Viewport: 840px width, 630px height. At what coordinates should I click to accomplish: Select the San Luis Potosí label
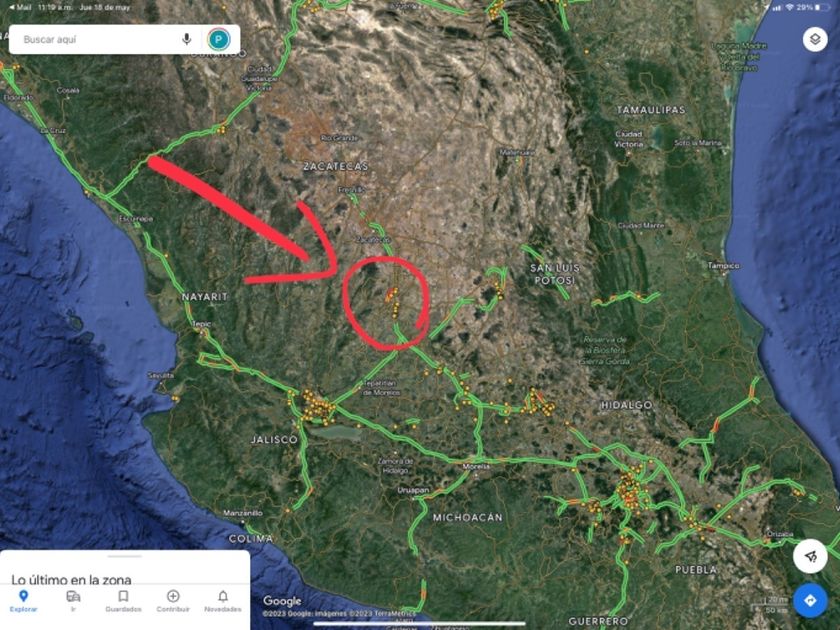(x=555, y=274)
